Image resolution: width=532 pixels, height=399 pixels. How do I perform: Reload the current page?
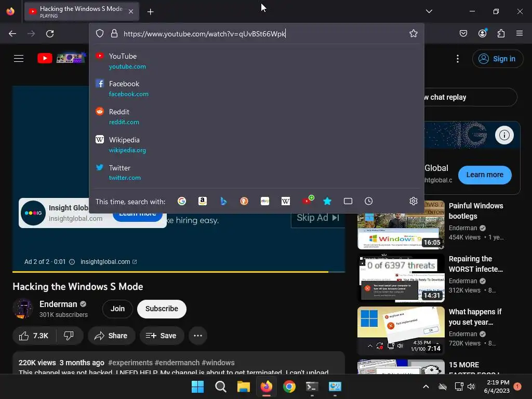tap(50, 34)
